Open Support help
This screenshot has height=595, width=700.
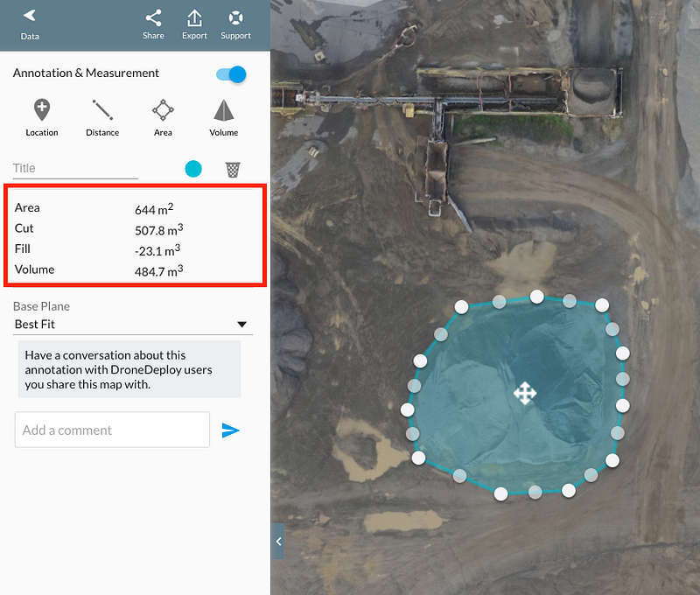235,24
